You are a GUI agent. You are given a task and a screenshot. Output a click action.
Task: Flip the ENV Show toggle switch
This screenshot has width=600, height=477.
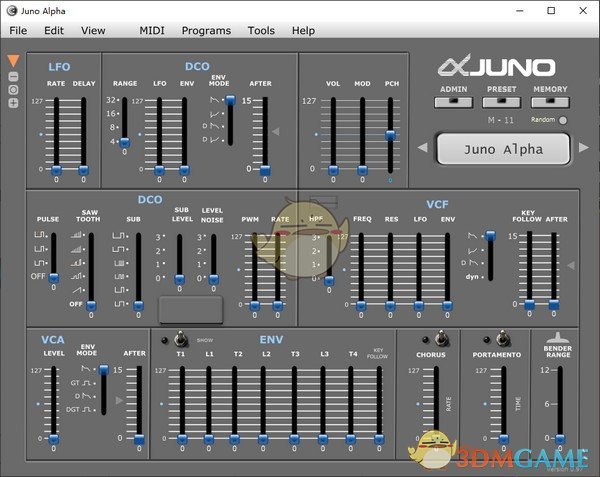tap(182, 339)
